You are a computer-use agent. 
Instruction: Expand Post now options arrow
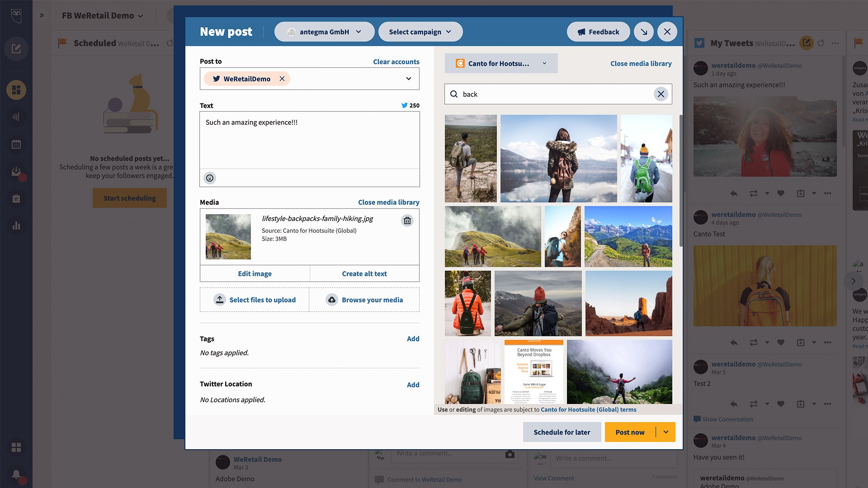[x=666, y=432]
